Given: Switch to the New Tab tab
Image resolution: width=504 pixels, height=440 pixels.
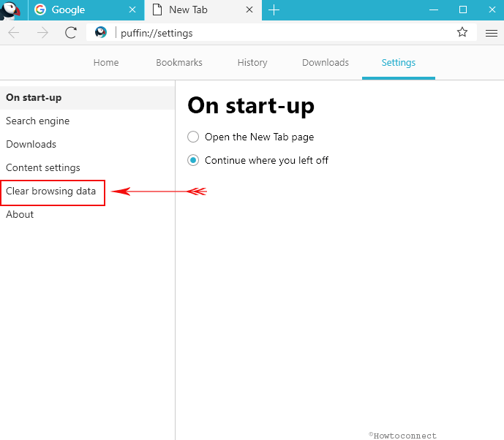Looking at the screenshot, I should [x=203, y=10].
